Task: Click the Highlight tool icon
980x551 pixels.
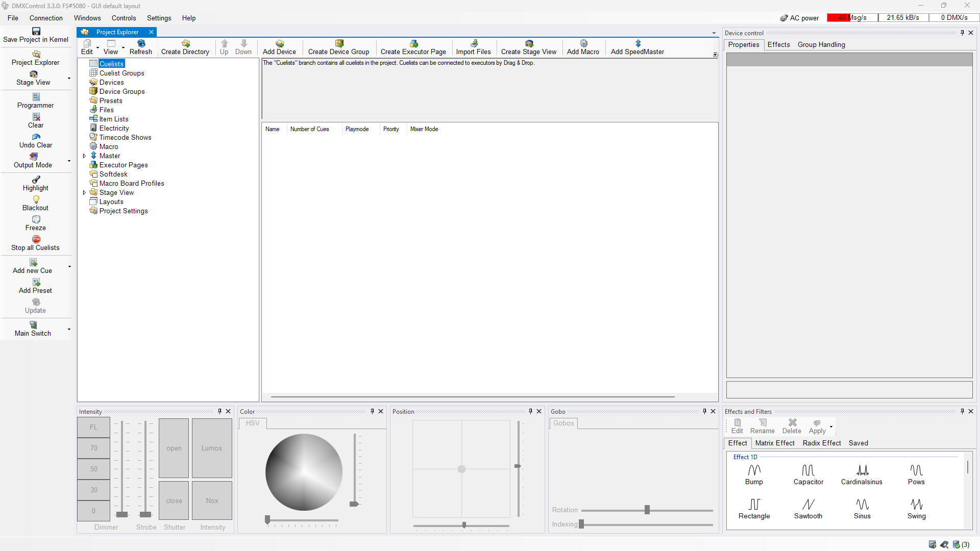Action: tap(36, 180)
